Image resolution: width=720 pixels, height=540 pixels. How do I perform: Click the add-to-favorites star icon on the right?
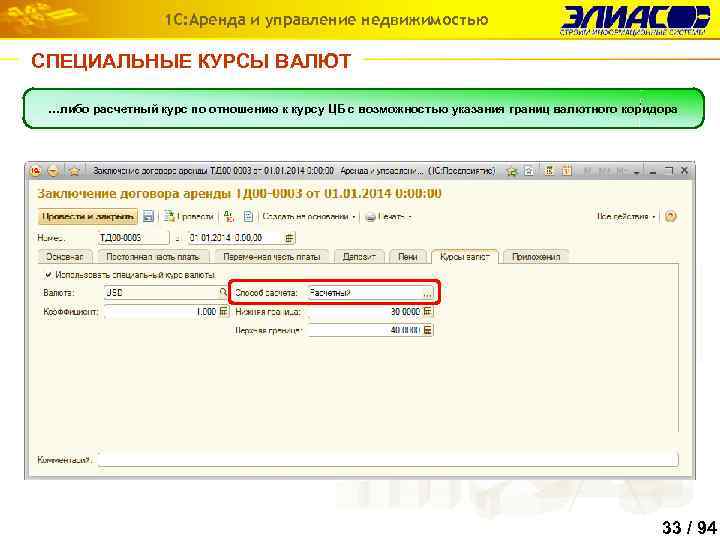[x=512, y=171]
